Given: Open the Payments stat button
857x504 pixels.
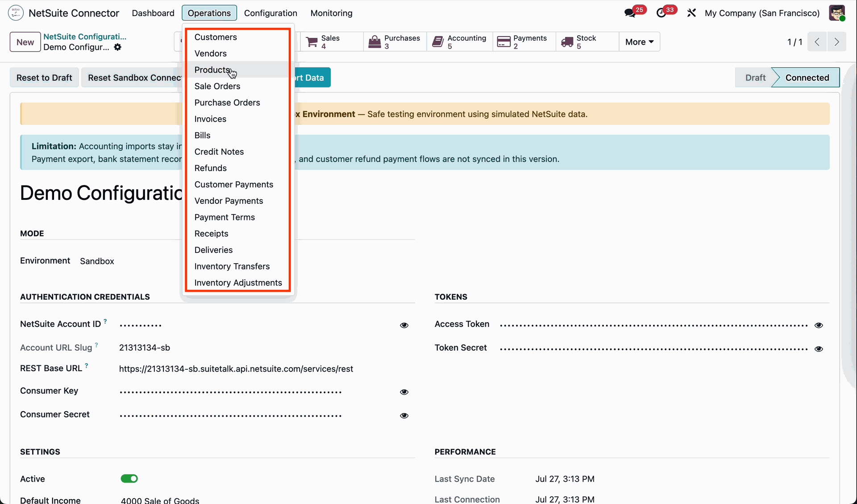Looking at the screenshot, I should pyautogui.click(x=524, y=41).
